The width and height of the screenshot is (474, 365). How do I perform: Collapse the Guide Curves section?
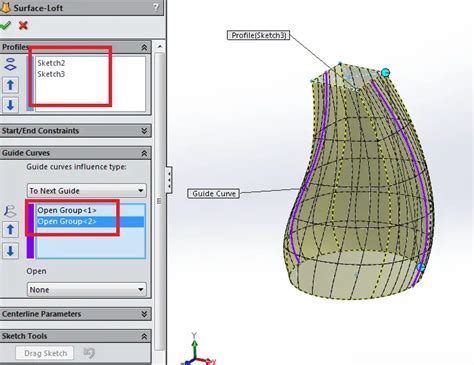(144, 153)
